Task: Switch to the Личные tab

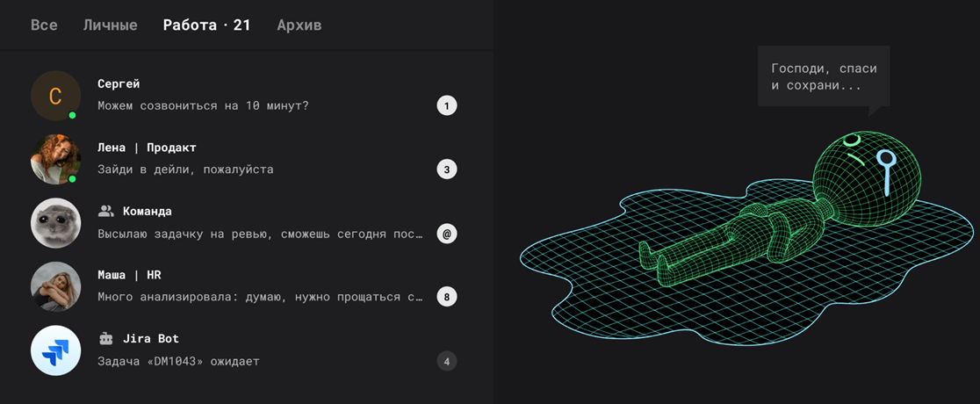Action: click(110, 25)
